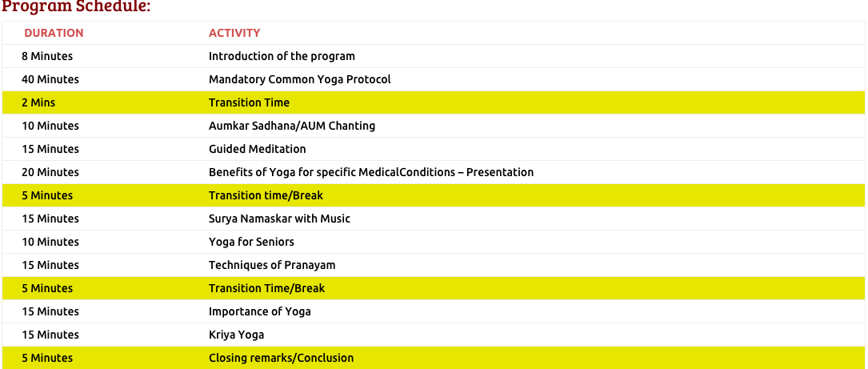Viewport: 868px width, 369px height.
Task: Click second Transition Time/Break row after Pranayam
Action: 434,289
